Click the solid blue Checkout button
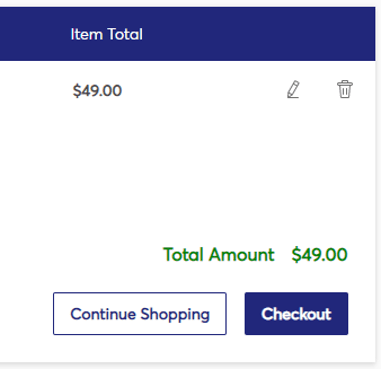The image size is (381, 369). coord(296,314)
